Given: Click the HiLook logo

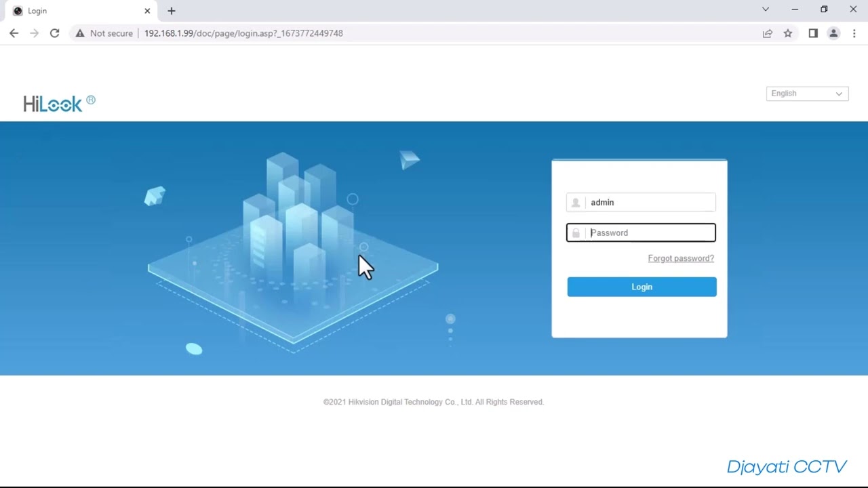Looking at the screenshot, I should 59,103.
